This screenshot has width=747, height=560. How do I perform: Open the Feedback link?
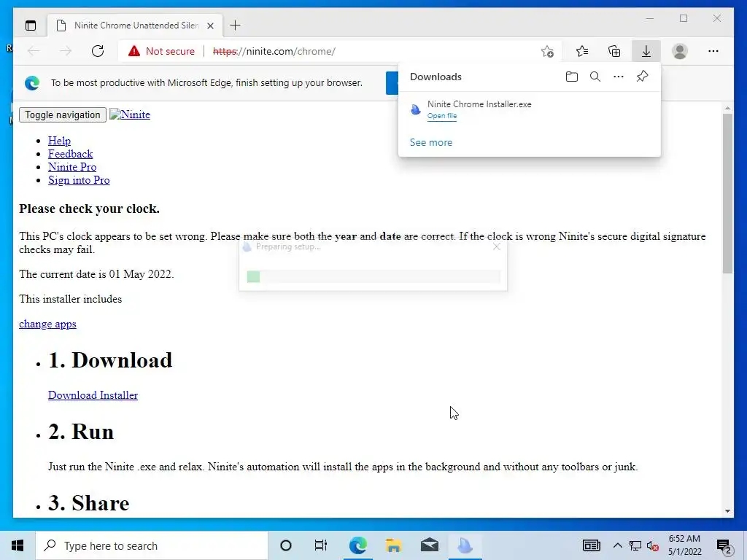pos(70,154)
